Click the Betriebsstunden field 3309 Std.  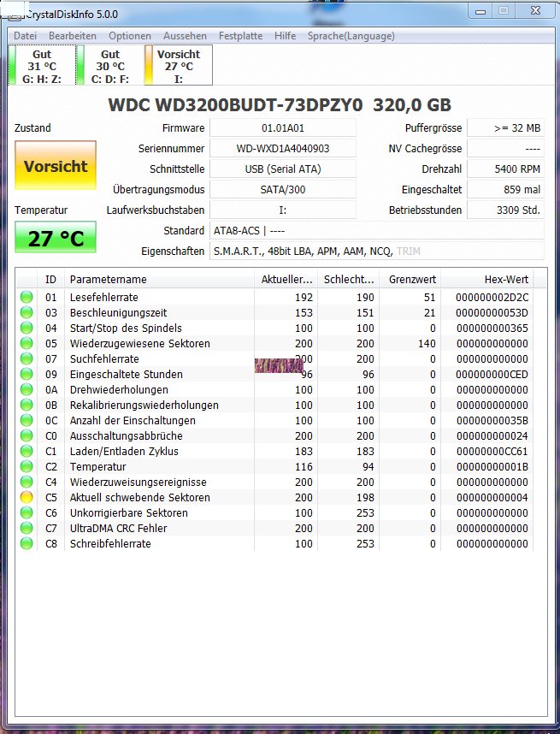pos(506,210)
